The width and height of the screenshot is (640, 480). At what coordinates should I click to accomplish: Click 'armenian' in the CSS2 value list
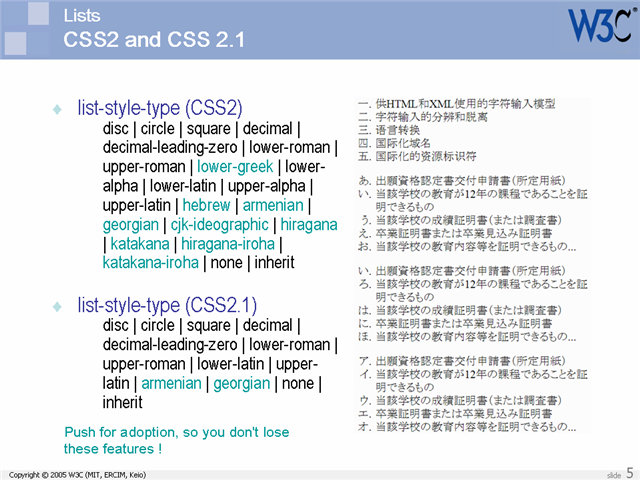coord(273,205)
